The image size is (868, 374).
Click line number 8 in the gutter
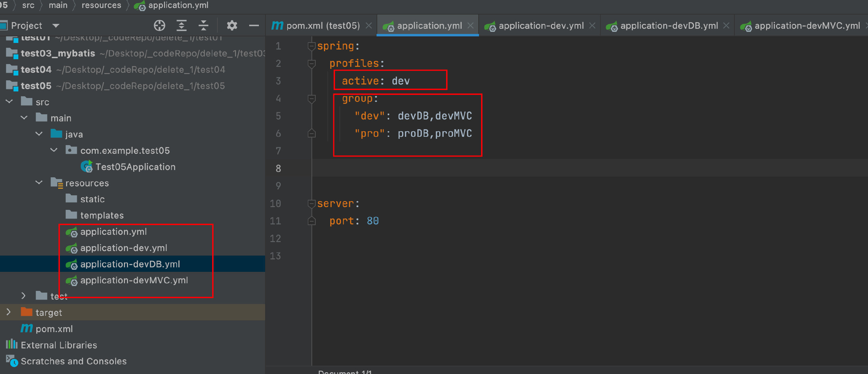point(278,169)
